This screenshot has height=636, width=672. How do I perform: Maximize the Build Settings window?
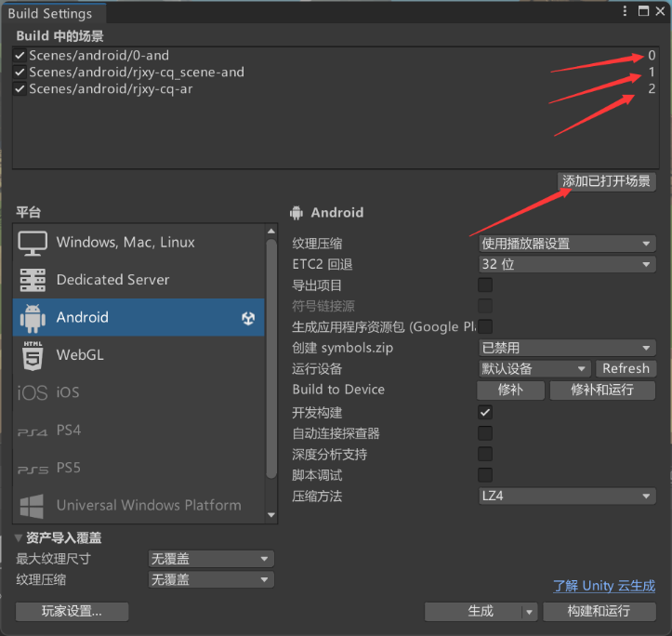tap(643, 11)
